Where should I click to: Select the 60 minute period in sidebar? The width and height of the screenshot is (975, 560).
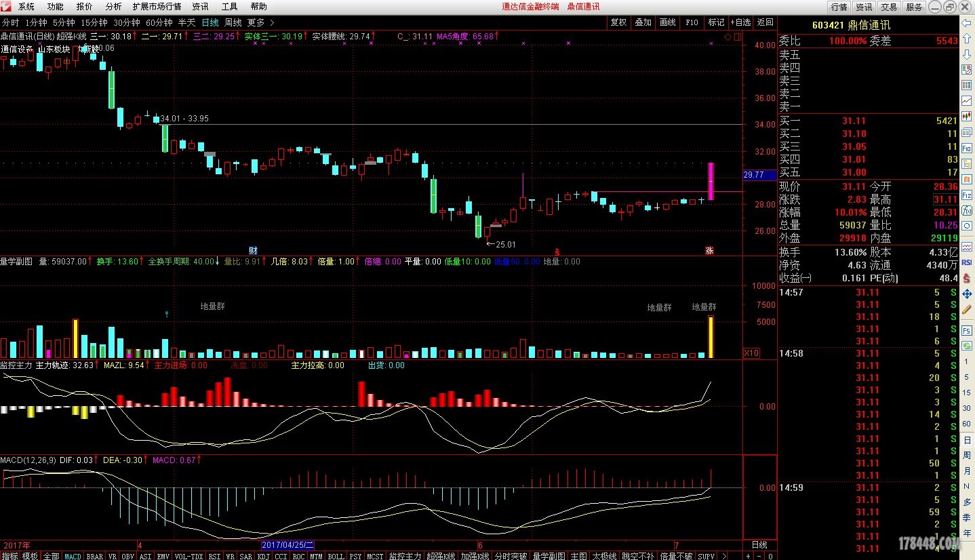click(x=967, y=424)
